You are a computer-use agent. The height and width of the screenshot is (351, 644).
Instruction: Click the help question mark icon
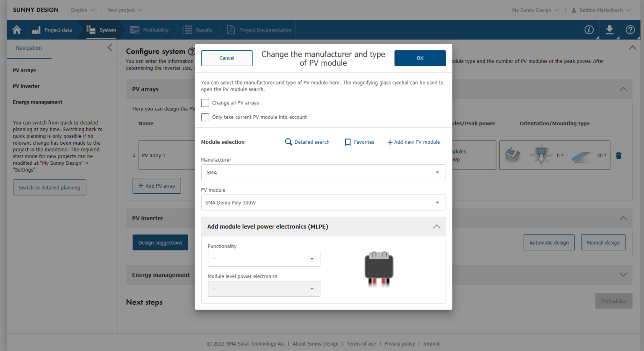pyautogui.click(x=630, y=30)
